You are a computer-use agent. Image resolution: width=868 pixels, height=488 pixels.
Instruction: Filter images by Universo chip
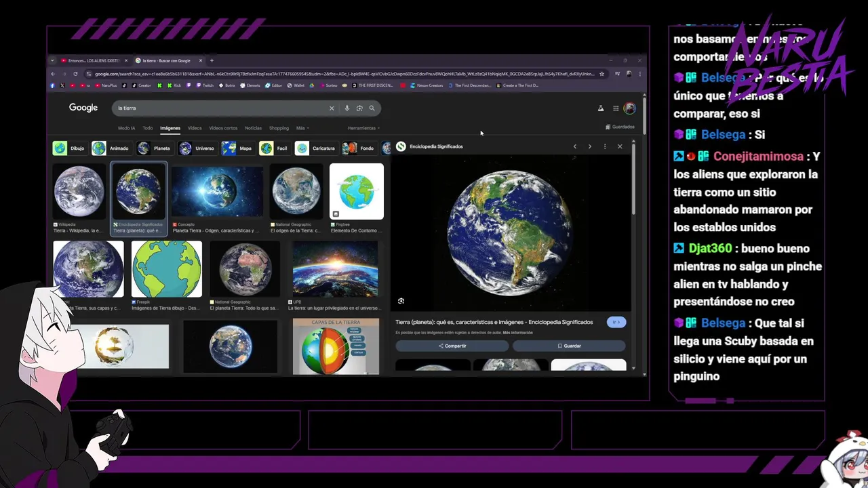(x=197, y=148)
